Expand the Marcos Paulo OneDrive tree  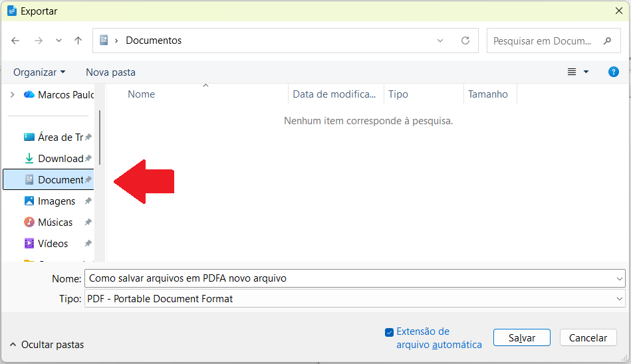pyautogui.click(x=12, y=95)
